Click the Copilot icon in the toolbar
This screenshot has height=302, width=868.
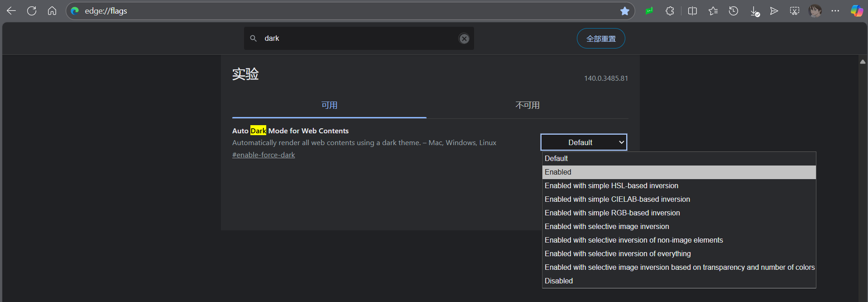tap(856, 11)
